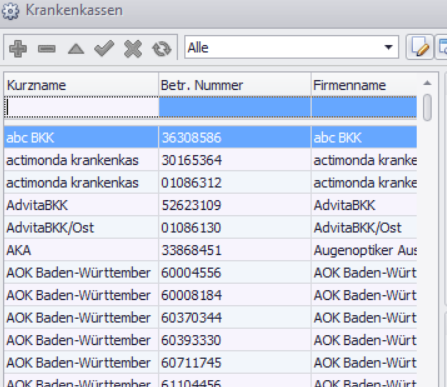Select AOK row with number 60393330
The image size is (447, 387).
click(210, 340)
